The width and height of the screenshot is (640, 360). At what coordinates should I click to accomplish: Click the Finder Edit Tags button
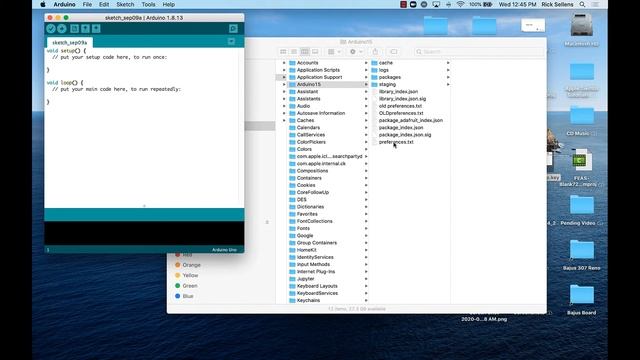tap(394, 52)
